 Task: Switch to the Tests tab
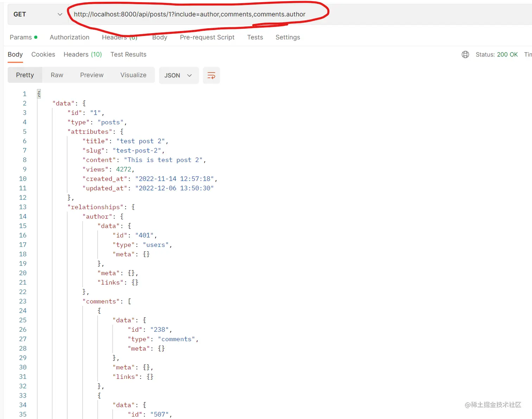point(255,37)
